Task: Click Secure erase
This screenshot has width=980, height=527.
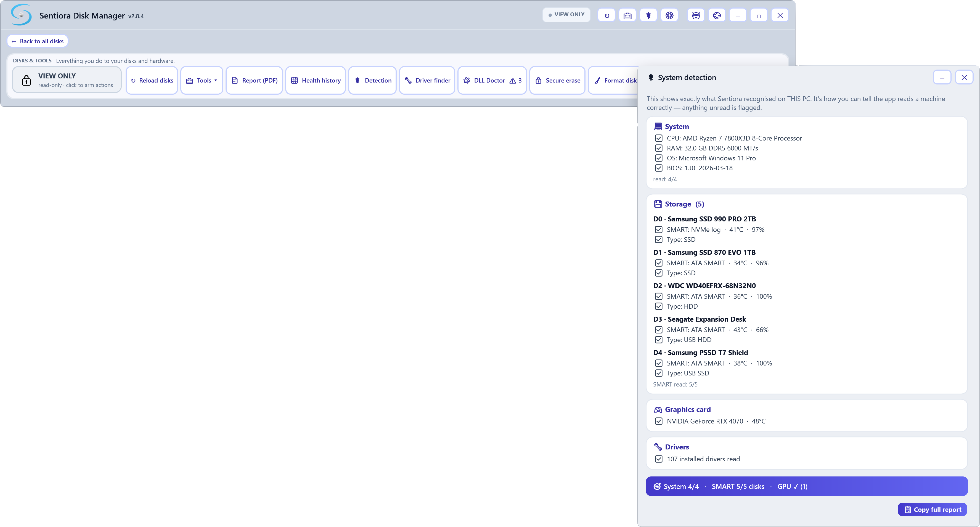Action: tap(557, 80)
